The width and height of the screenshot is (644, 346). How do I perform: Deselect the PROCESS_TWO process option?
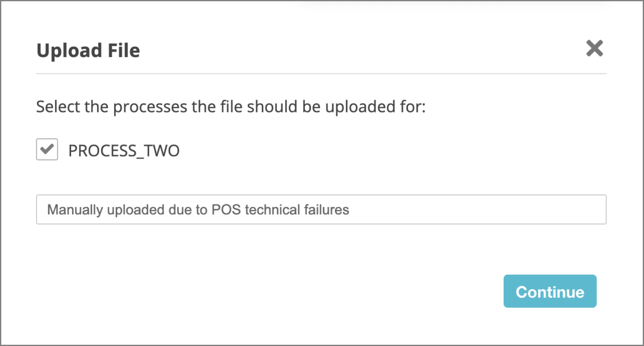tap(47, 149)
